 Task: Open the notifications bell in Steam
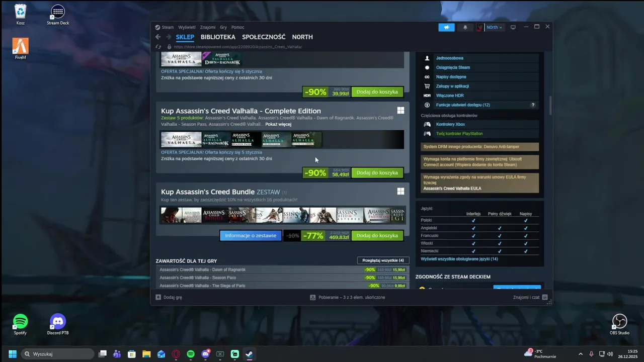coord(465,27)
